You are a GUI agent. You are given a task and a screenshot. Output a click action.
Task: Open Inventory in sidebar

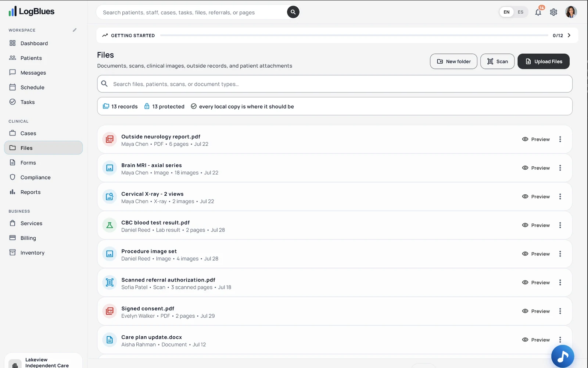pyautogui.click(x=43, y=253)
